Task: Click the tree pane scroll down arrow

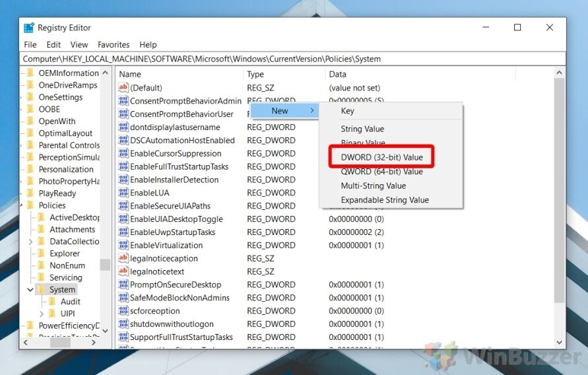Action: pyautogui.click(x=106, y=331)
